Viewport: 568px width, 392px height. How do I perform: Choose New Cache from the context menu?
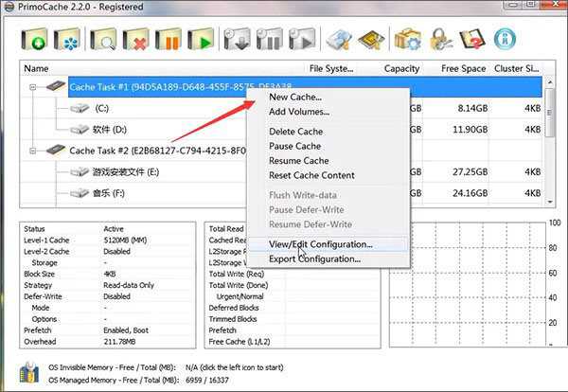[294, 97]
